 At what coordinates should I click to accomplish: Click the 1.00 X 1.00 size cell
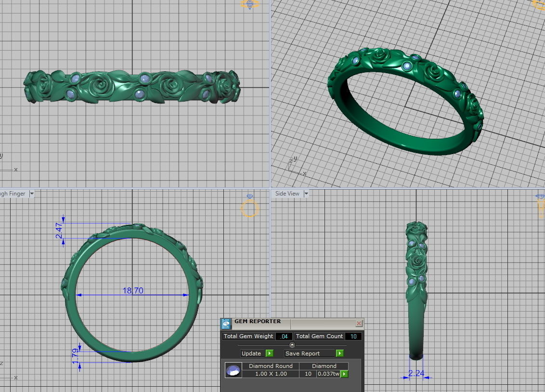click(x=271, y=374)
